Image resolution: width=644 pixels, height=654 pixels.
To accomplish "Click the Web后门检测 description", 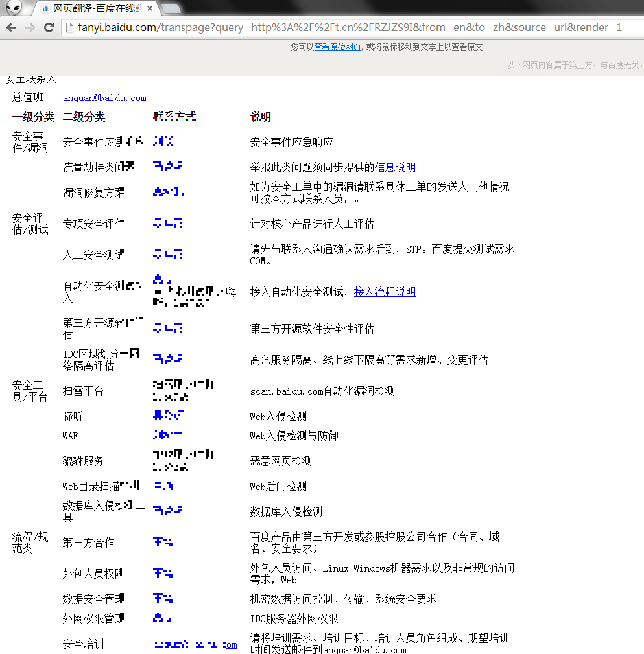I will [278, 486].
